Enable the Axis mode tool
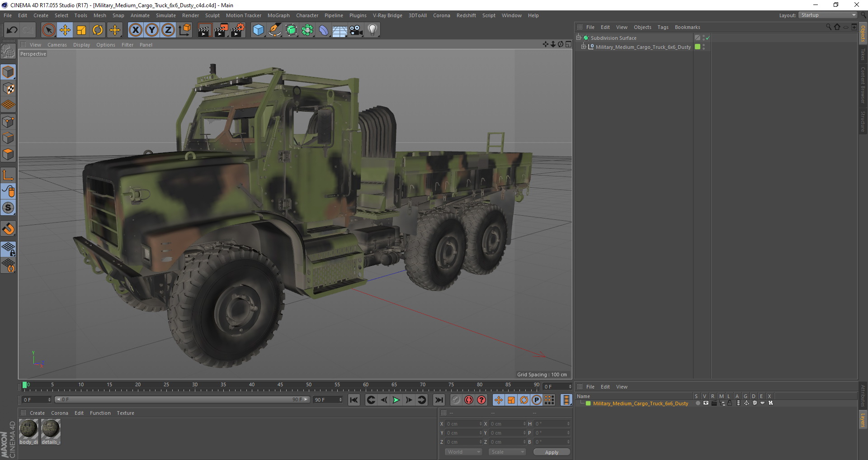868x460 pixels. point(8,175)
